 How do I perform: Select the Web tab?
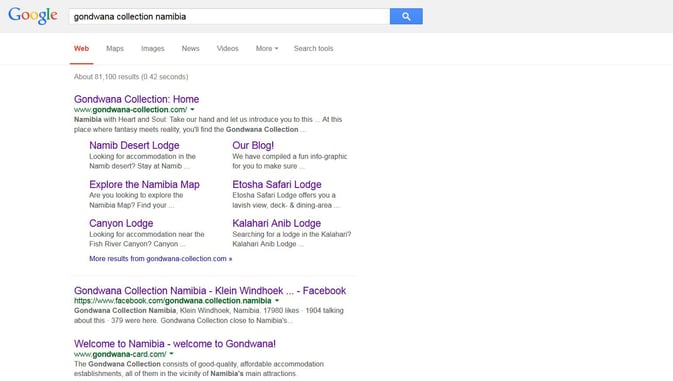82,48
